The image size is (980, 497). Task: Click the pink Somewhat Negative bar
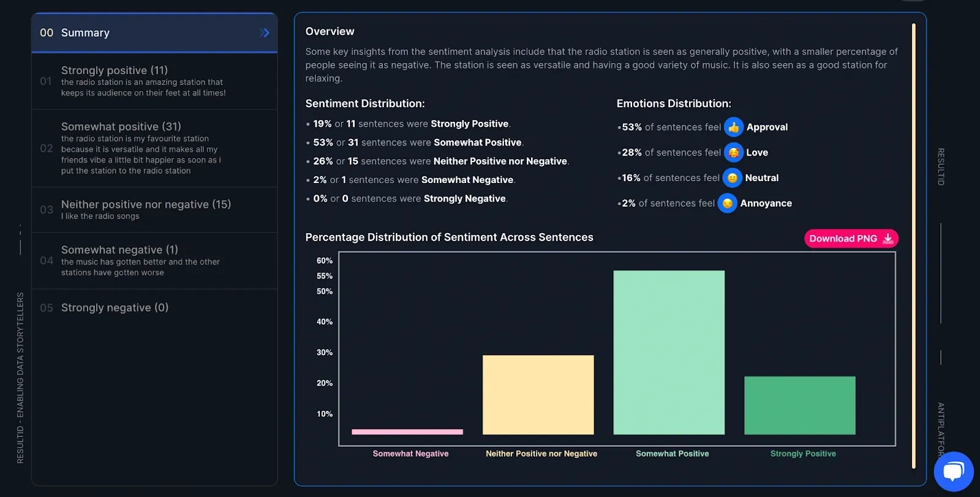click(407, 432)
